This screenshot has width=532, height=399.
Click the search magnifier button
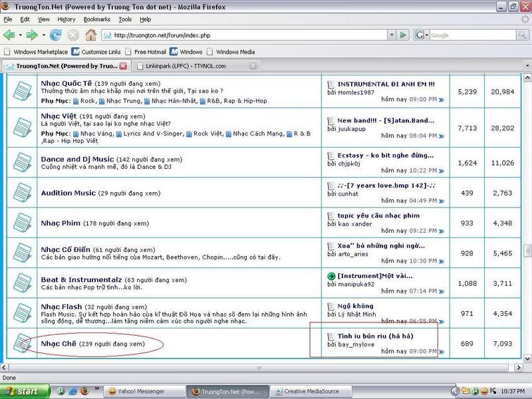click(522, 35)
